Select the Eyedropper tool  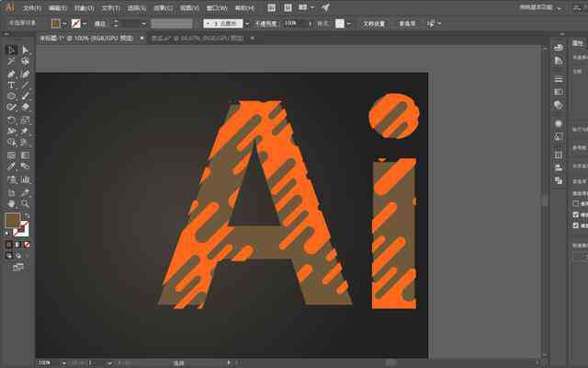click(x=11, y=167)
